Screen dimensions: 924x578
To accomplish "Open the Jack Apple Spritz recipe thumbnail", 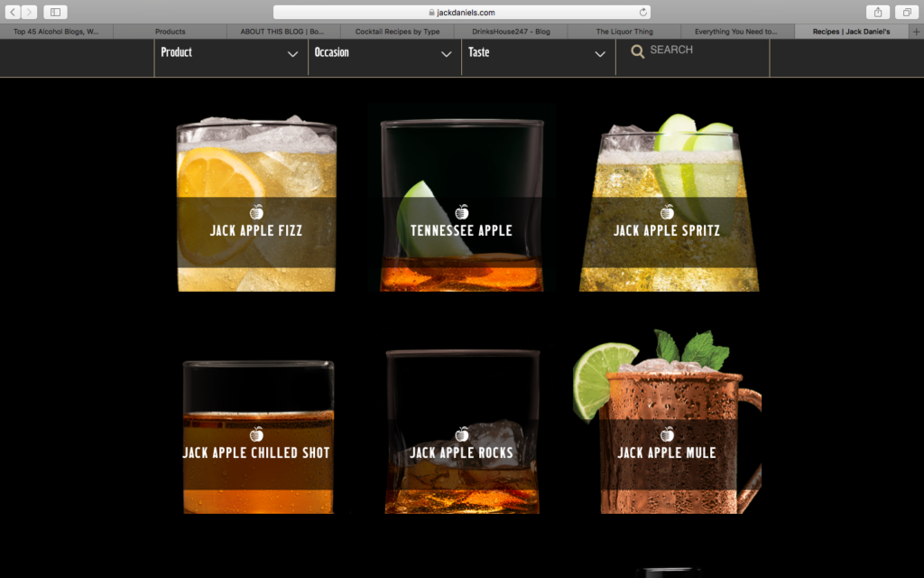I will pos(669,203).
